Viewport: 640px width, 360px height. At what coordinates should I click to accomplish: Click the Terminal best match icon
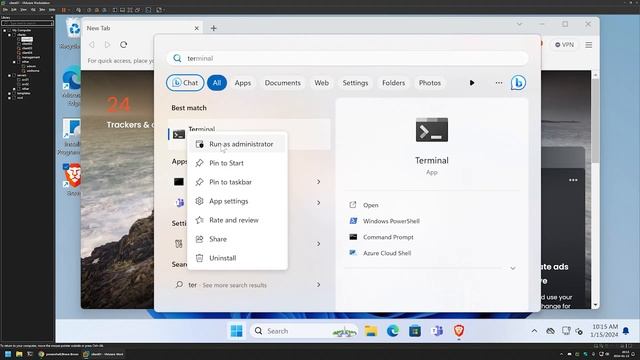pyautogui.click(x=179, y=134)
